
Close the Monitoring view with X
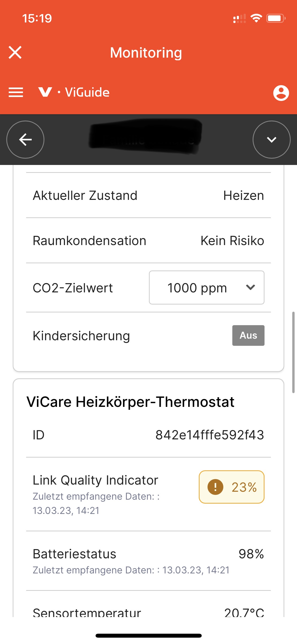point(15,52)
